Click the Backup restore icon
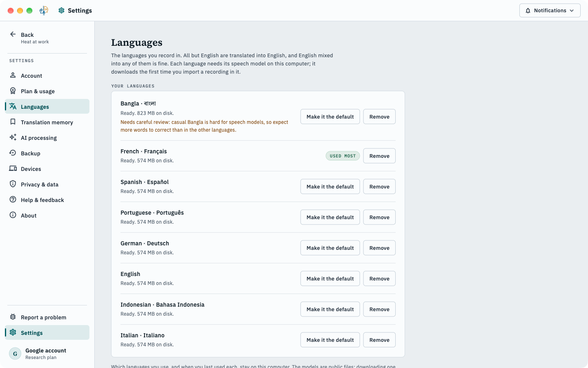588x368 pixels. (x=13, y=153)
